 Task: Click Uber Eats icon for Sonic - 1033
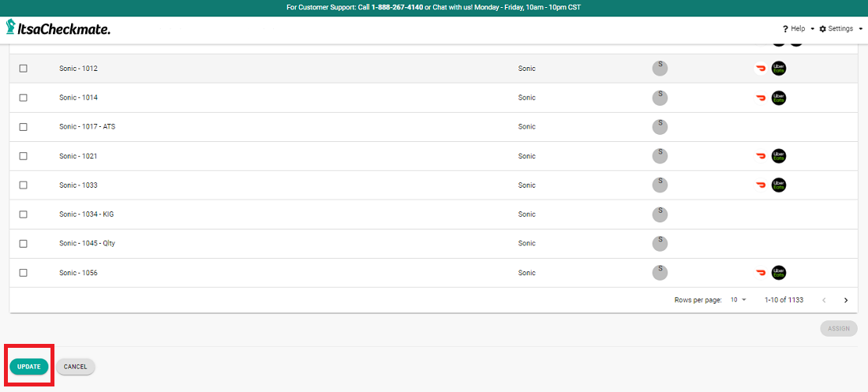779,185
